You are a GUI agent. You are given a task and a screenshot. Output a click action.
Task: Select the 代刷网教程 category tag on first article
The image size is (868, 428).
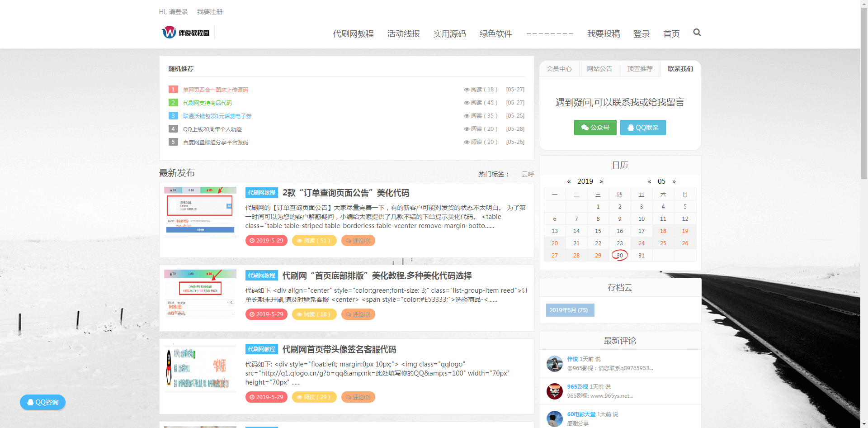pyautogui.click(x=261, y=192)
